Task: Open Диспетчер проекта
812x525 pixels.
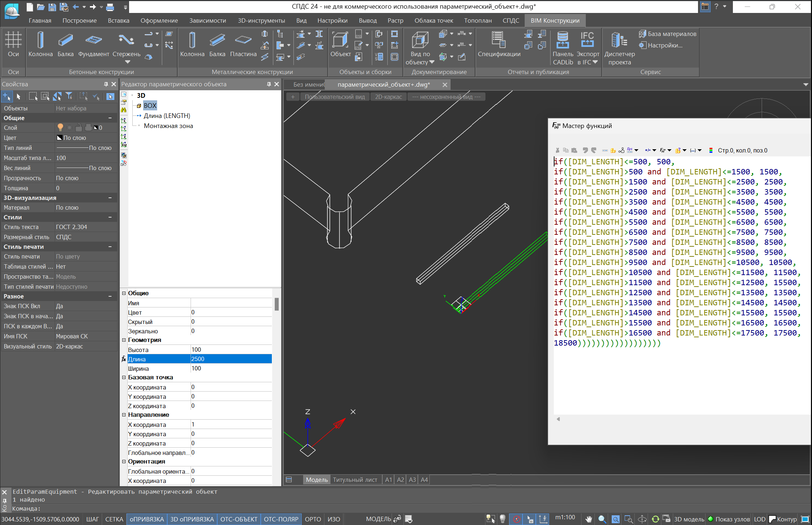Action: click(619, 48)
